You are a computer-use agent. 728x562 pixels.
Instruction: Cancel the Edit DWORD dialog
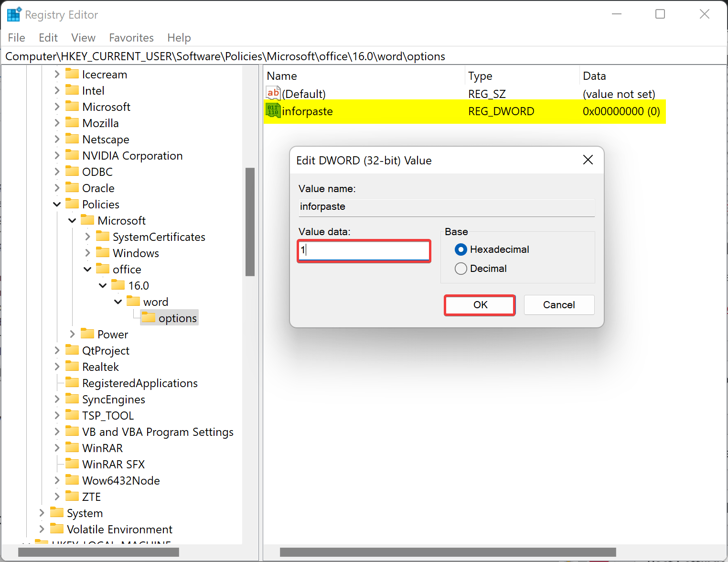(559, 304)
